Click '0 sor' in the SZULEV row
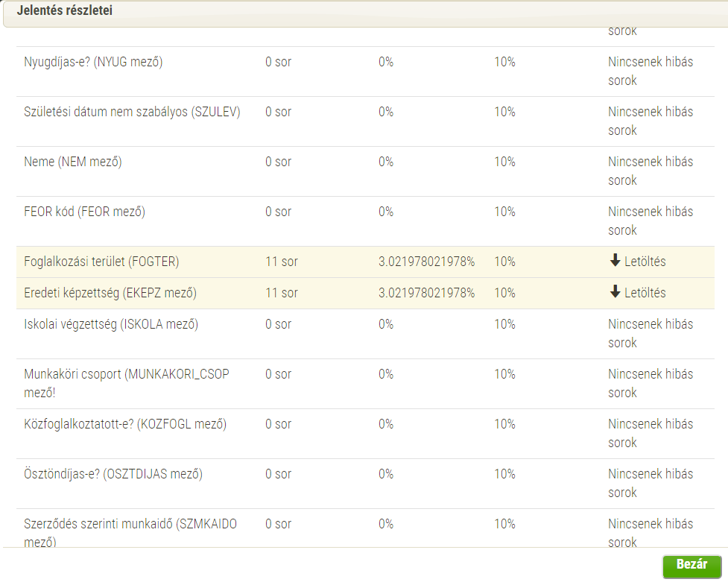This screenshot has height=585, width=728. (x=278, y=112)
